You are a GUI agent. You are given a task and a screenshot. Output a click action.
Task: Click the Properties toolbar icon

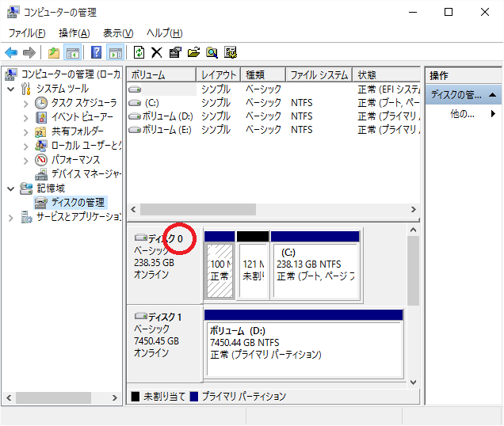coord(175,52)
